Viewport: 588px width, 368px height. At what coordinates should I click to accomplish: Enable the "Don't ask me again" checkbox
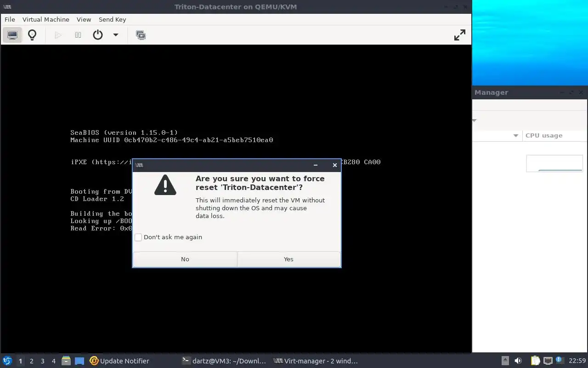point(138,237)
